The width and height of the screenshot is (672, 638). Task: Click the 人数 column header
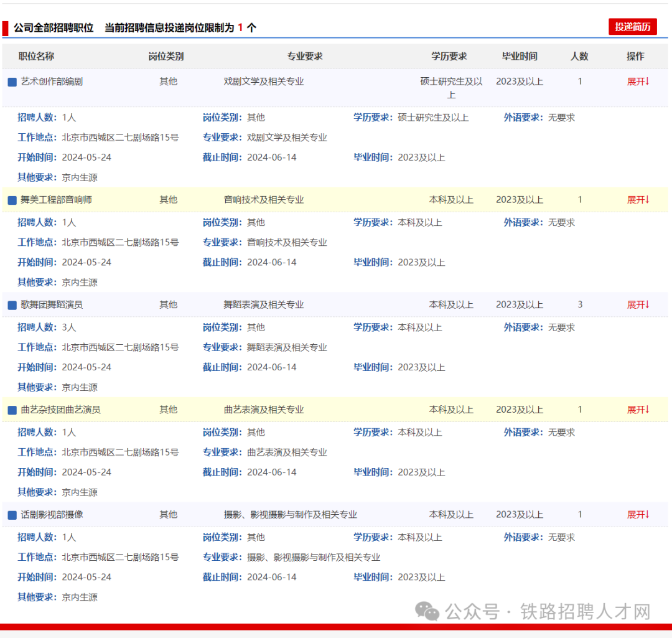579,56
